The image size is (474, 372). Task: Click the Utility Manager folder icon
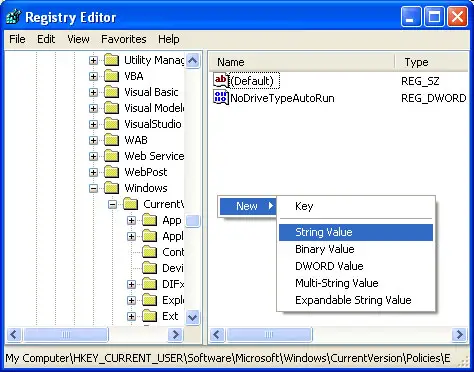point(112,60)
